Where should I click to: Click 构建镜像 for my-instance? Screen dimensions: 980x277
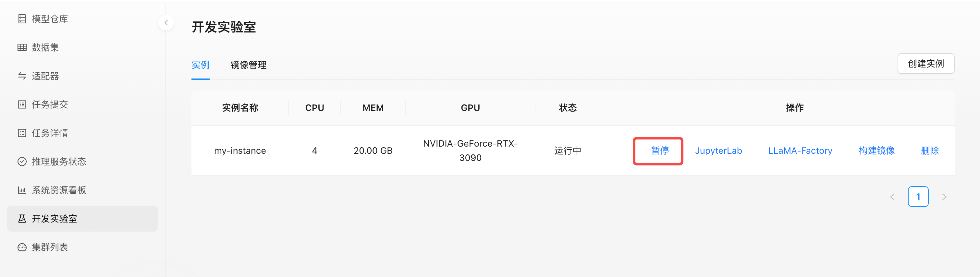click(876, 151)
